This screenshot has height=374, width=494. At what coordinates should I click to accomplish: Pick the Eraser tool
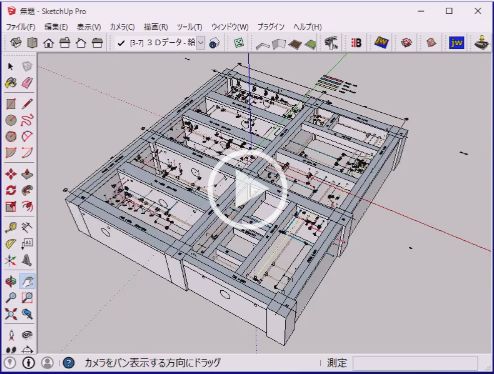[27, 83]
